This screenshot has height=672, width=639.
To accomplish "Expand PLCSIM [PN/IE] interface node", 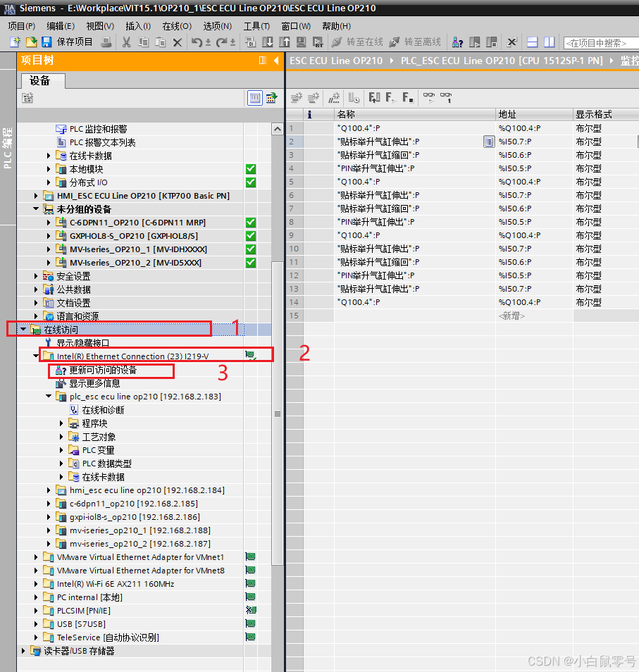I will tap(36, 611).
